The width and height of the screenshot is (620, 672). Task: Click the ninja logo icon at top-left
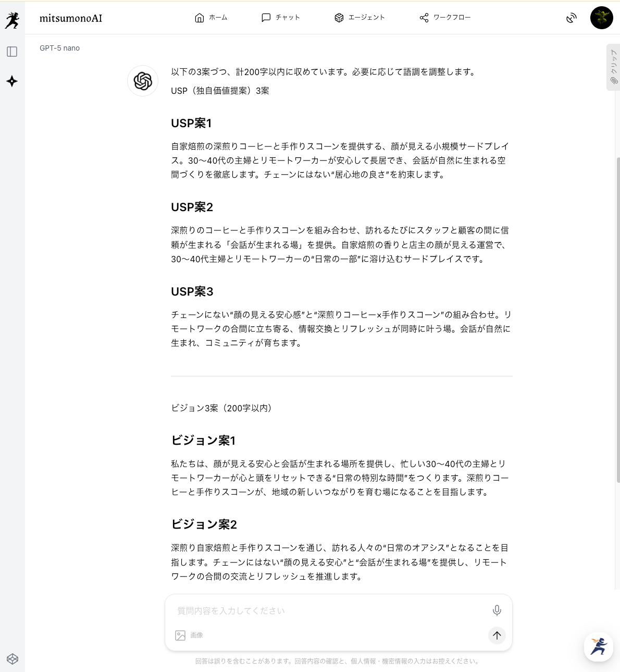click(12, 20)
